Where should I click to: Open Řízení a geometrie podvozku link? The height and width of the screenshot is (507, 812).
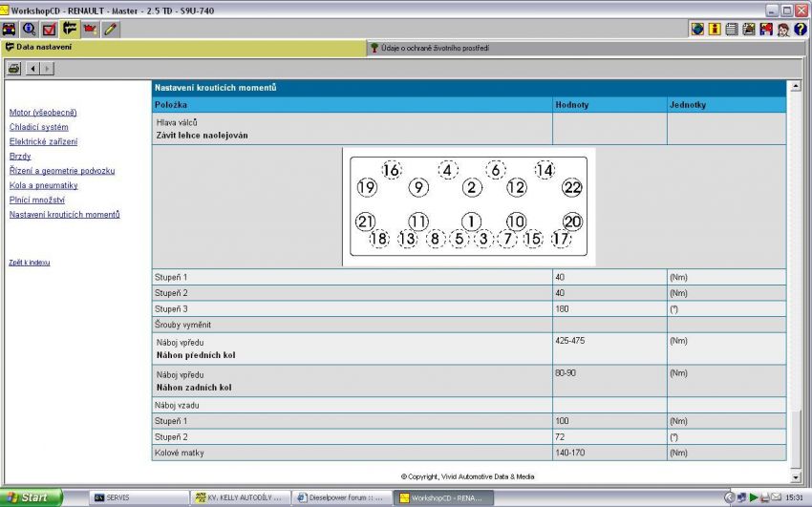(62, 170)
